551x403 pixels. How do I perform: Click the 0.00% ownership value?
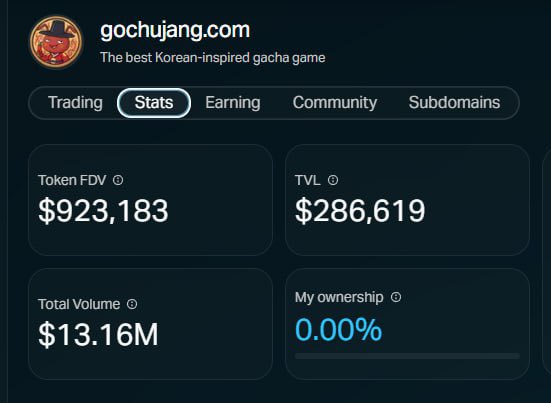(x=338, y=330)
